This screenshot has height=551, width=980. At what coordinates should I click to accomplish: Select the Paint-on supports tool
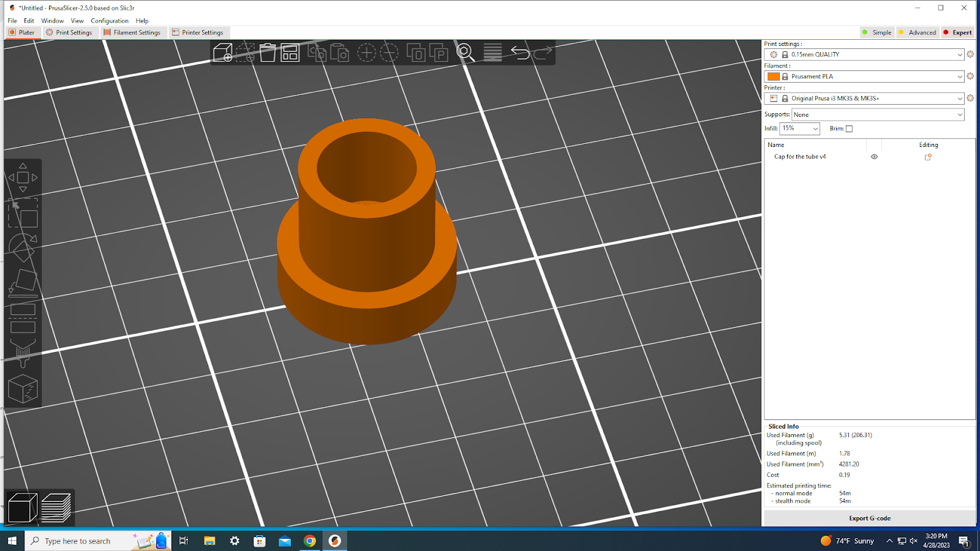click(23, 353)
